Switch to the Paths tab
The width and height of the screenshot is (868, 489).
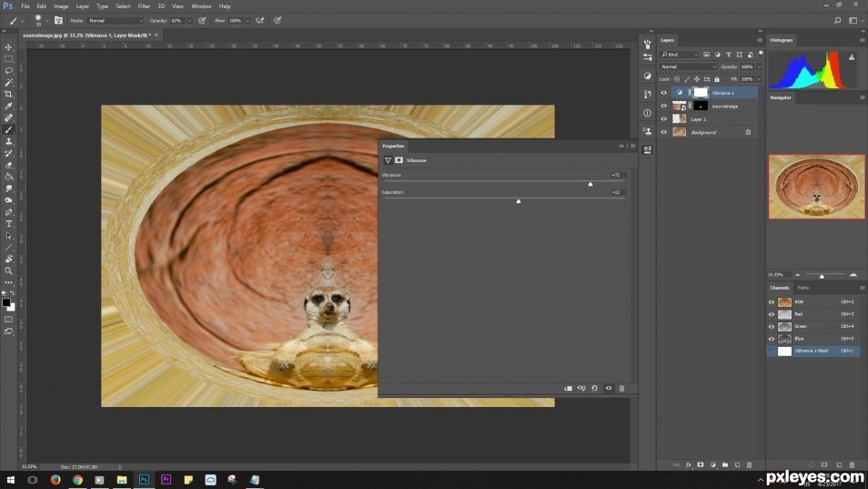803,288
